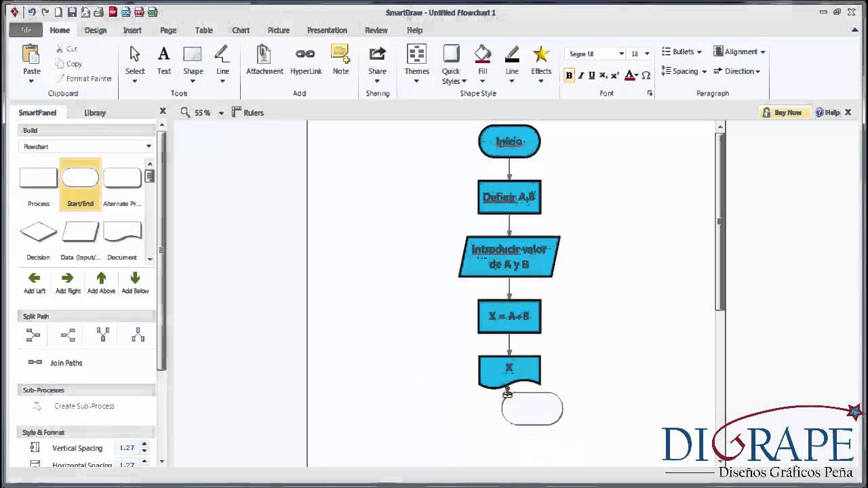
Task: Open the font size dropdown
Action: 647,54
